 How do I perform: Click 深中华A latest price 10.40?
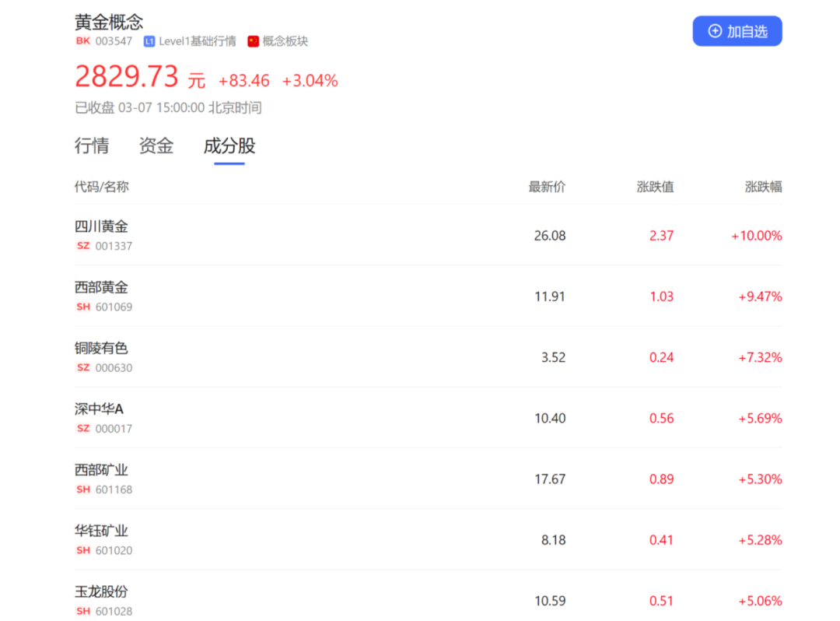(550, 419)
